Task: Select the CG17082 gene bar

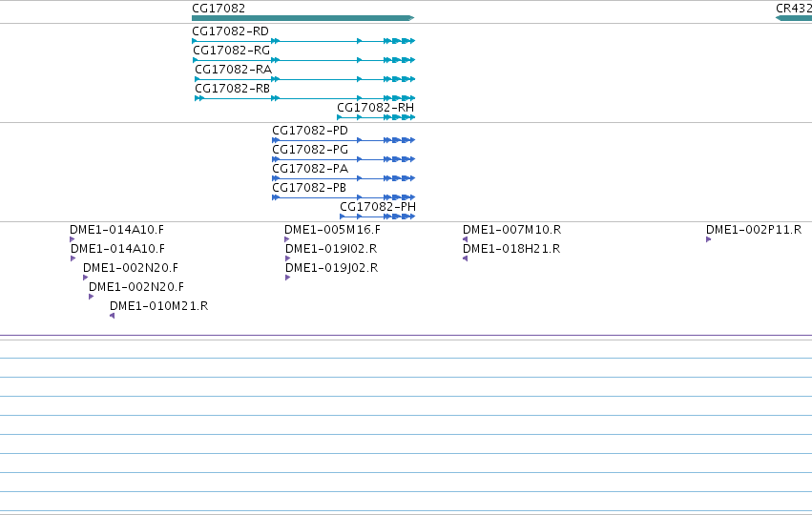Action: pyautogui.click(x=302, y=18)
